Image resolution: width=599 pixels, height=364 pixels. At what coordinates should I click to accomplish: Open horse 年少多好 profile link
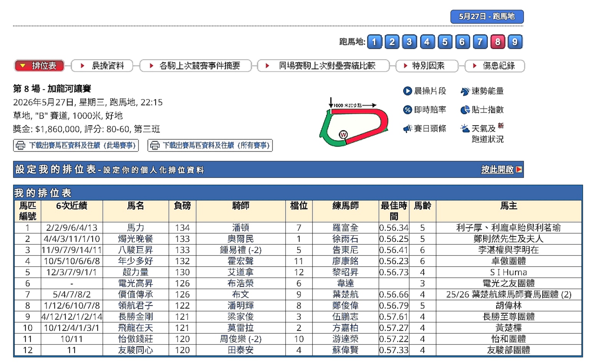pyautogui.click(x=136, y=261)
